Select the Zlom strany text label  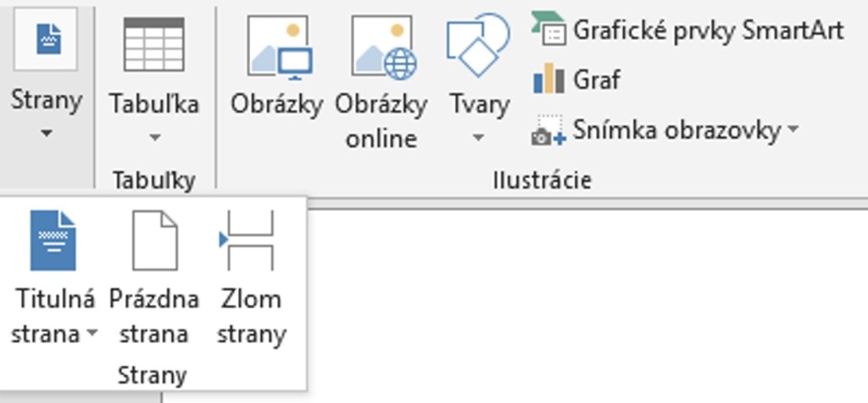click(251, 317)
